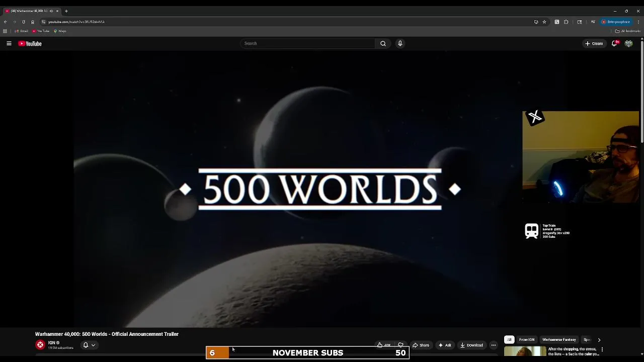The image size is (644, 362).
Task: Select the Warhammer Fantasy chip
Action: (559, 340)
